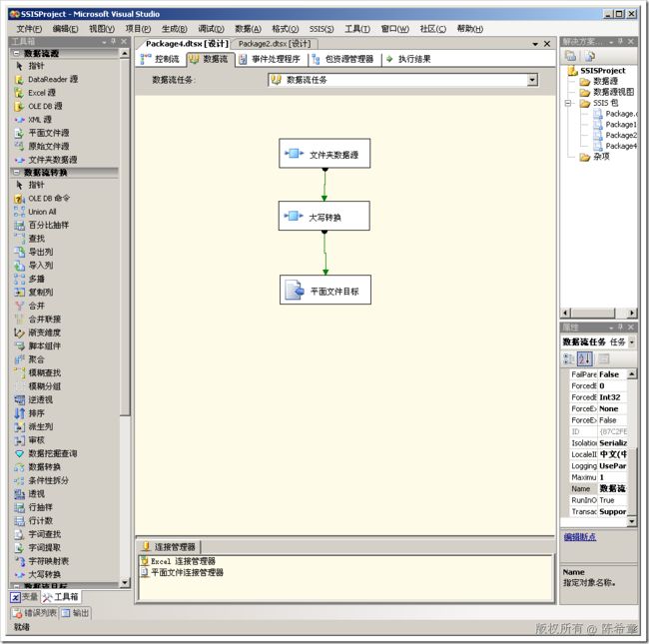The width and height of the screenshot is (649, 644).
Task: Open the 数据流任务 dropdown list
Action: (x=532, y=80)
